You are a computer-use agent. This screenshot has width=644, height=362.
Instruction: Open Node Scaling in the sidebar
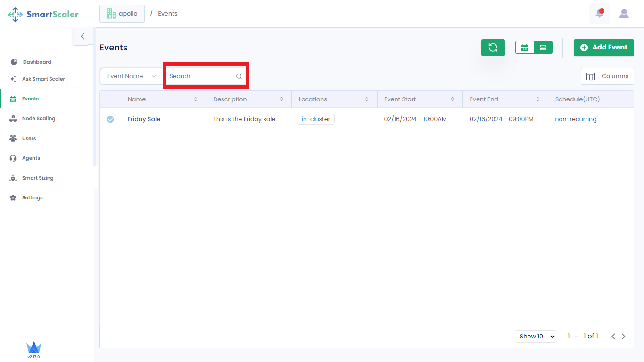pos(38,119)
